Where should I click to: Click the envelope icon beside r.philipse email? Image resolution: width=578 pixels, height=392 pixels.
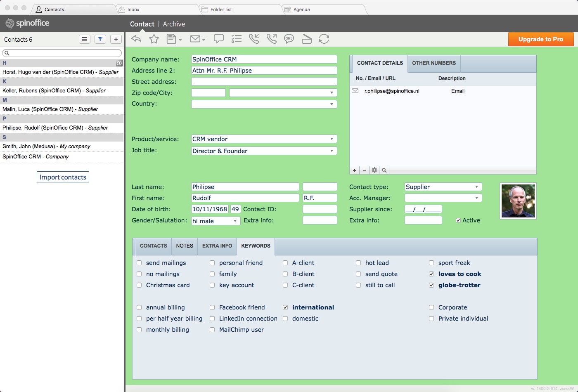(355, 91)
